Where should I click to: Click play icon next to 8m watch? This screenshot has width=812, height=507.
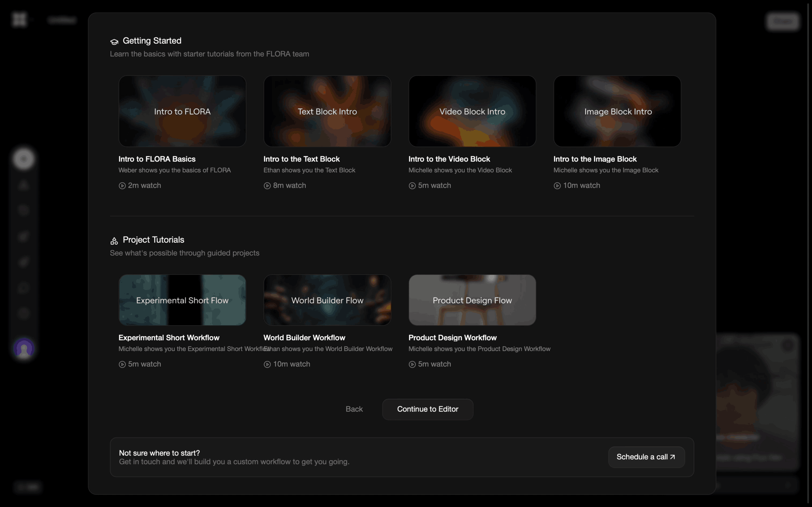tap(267, 186)
